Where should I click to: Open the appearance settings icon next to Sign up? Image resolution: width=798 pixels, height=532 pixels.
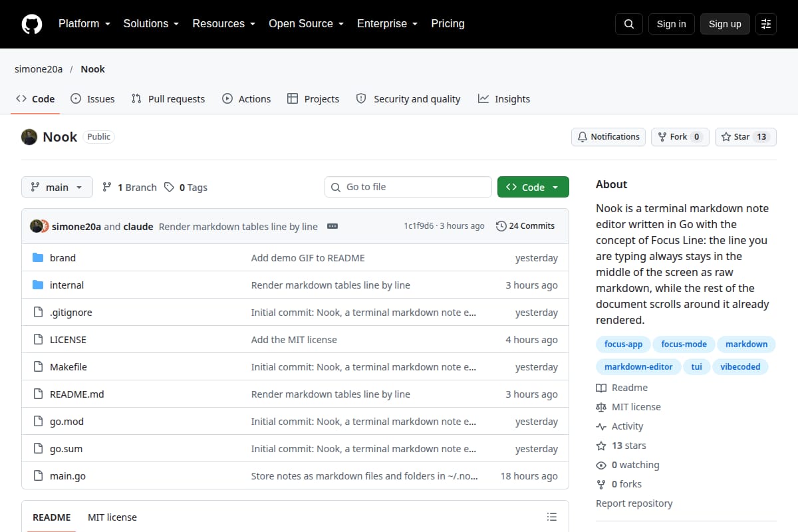766,24
